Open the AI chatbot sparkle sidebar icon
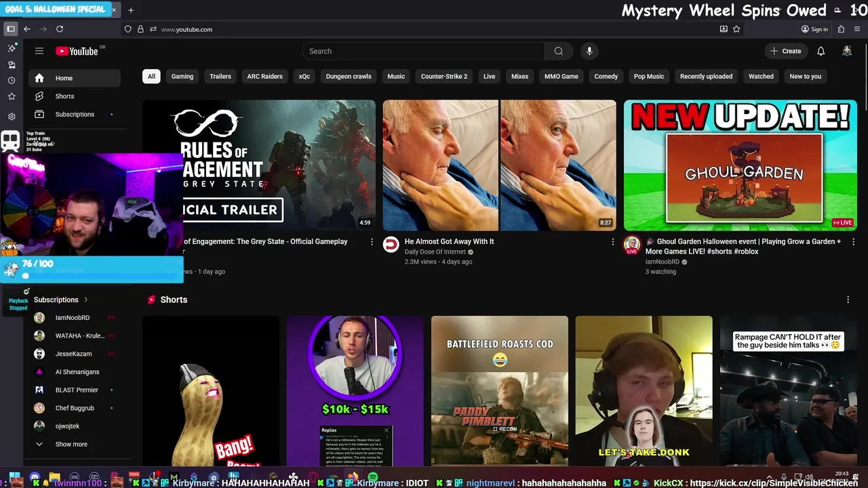The height and width of the screenshot is (488, 868). click(x=12, y=48)
